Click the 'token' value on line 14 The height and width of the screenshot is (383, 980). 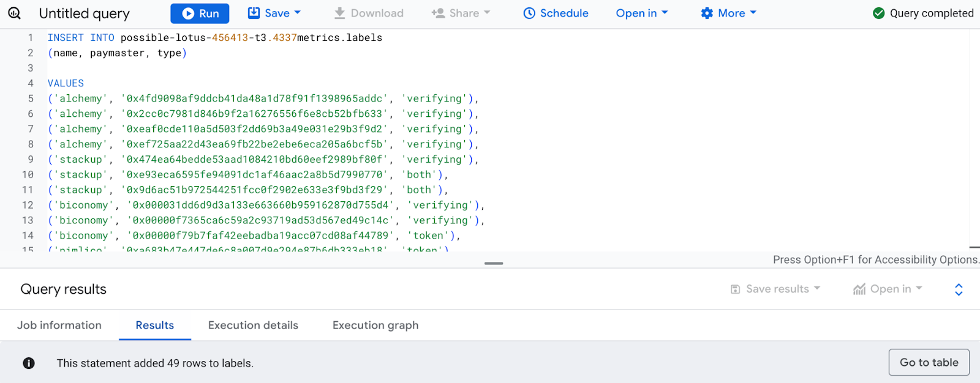pyautogui.click(x=429, y=236)
